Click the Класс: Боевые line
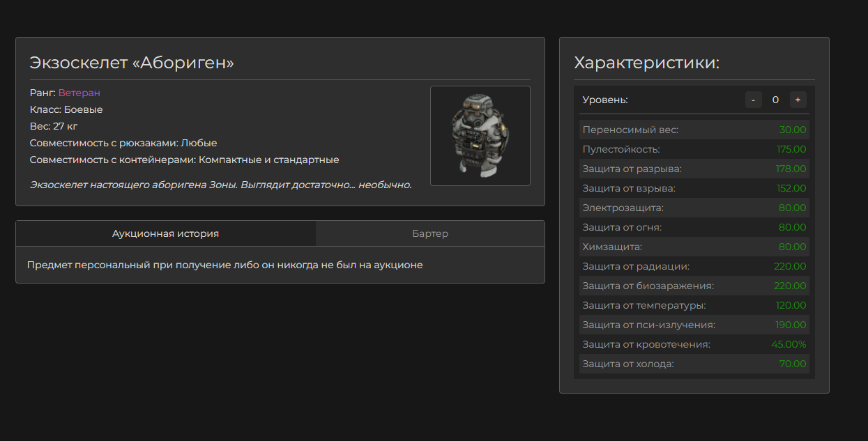Image resolution: width=868 pixels, height=441 pixels. 66,109
